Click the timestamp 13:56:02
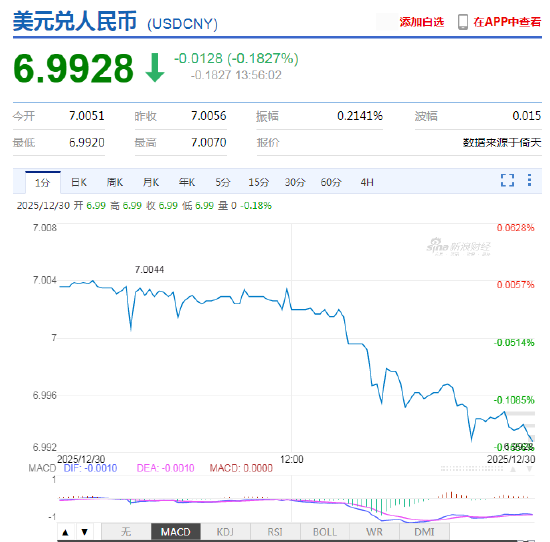Screen dimensions: 550x542 point(258,75)
